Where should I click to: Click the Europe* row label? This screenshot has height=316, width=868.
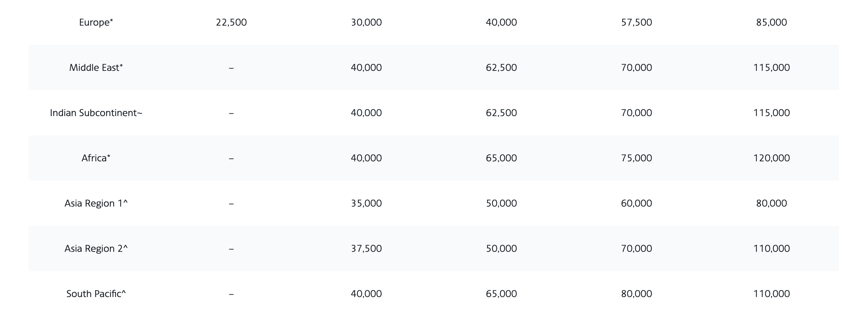tap(96, 22)
